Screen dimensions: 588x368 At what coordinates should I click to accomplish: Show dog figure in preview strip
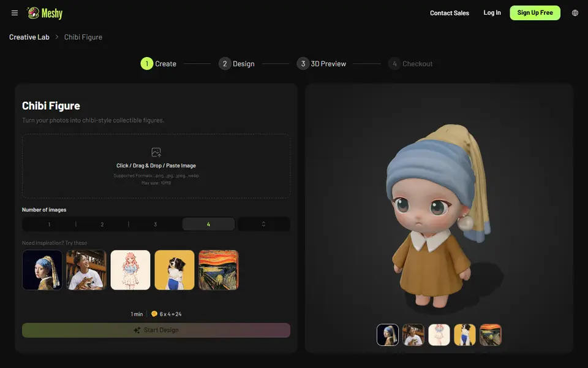[x=465, y=335]
